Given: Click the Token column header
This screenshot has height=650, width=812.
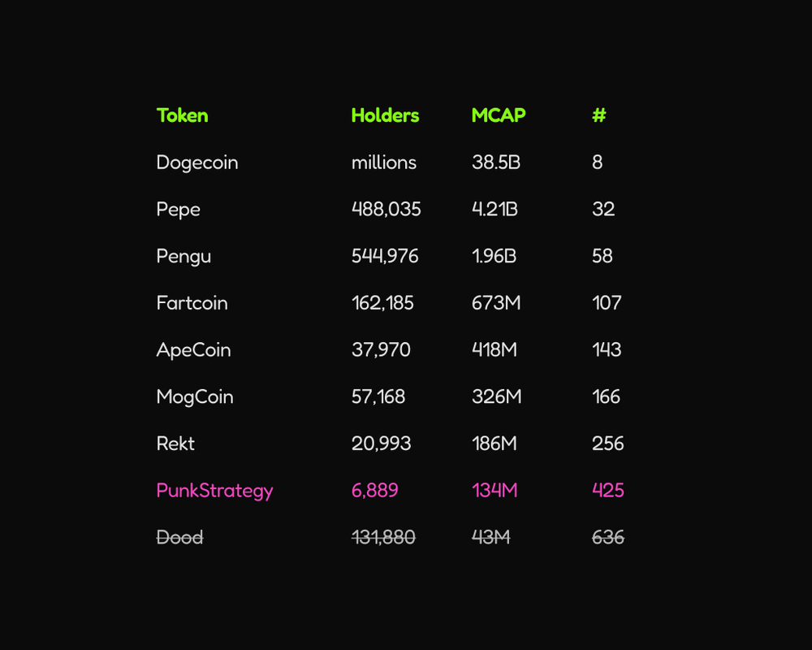Looking at the screenshot, I should click(x=182, y=115).
